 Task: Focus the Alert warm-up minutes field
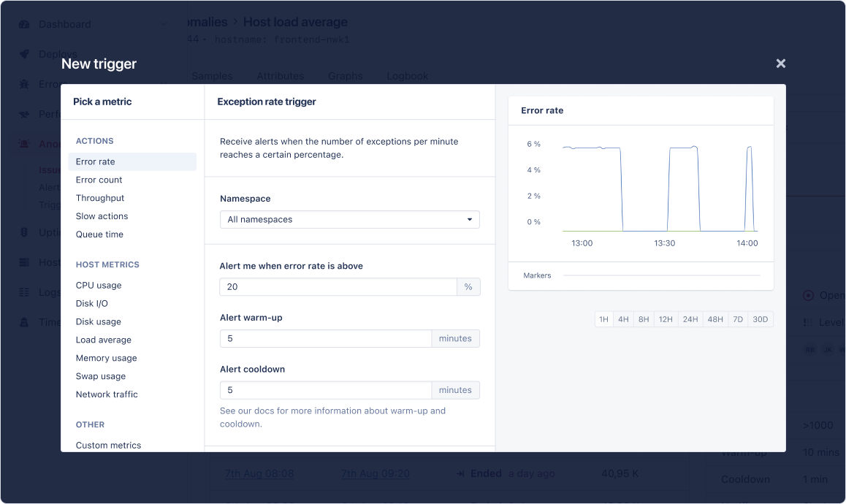[325, 339]
